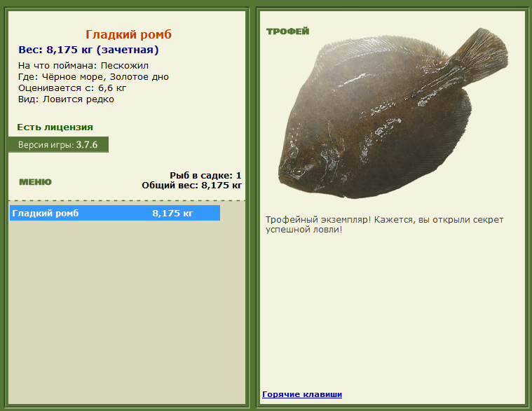Click the Общий вес: 8,175 кг text
This screenshot has width=532, height=411.
click(x=191, y=186)
